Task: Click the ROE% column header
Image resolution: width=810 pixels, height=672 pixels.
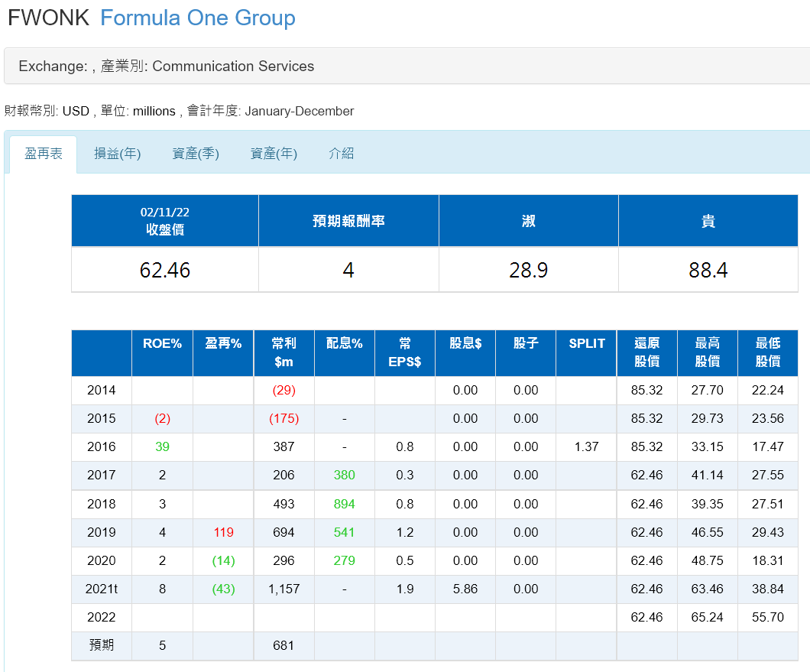Action: tap(162, 353)
